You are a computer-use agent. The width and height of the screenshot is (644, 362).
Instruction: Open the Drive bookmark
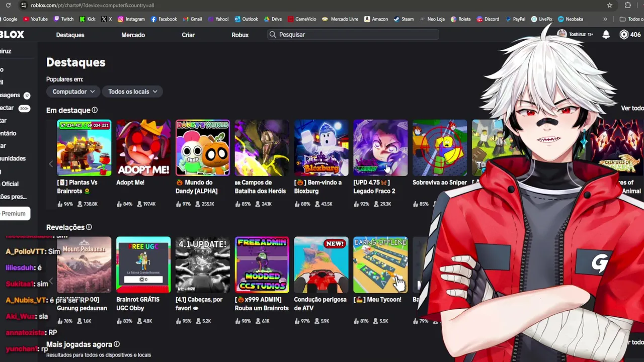tap(273, 19)
